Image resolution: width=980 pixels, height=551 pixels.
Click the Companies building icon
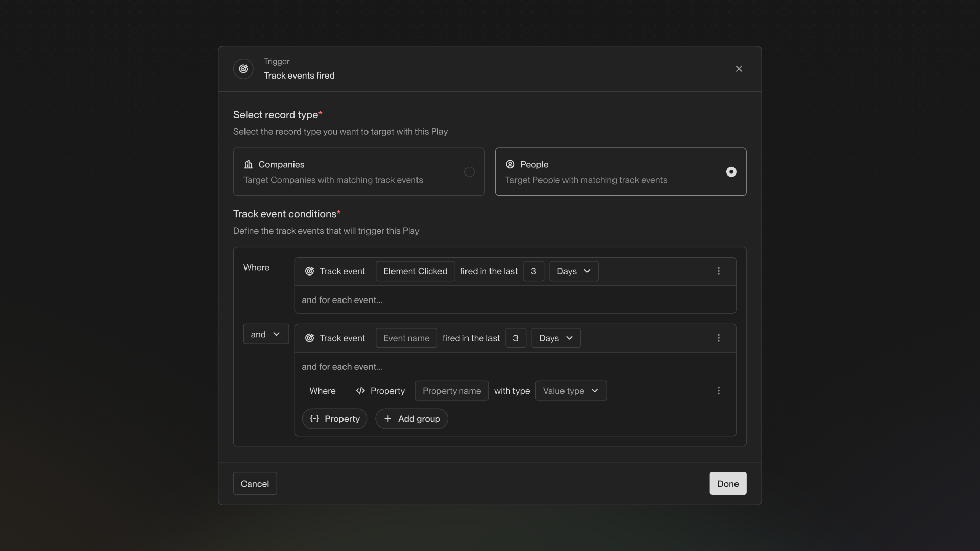[249, 164]
